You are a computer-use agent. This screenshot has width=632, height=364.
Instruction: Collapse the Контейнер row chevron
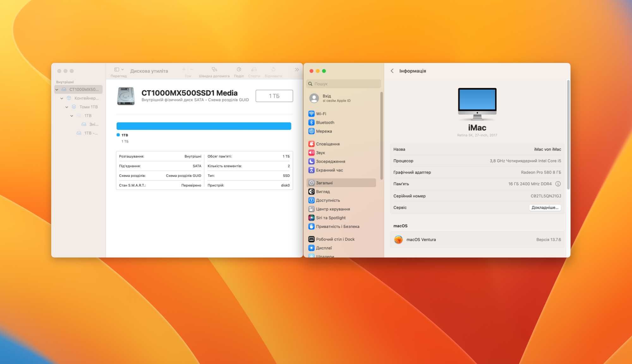coord(62,98)
